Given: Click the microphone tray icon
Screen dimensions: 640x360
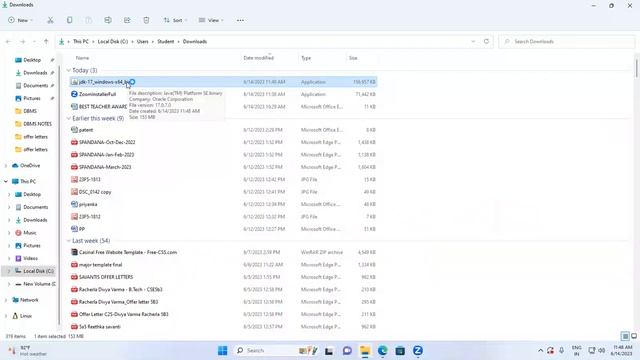Looking at the screenshot, I should point(562,351).
